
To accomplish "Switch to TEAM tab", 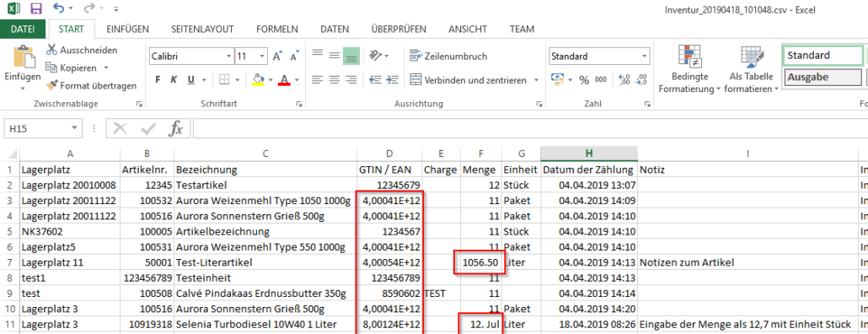I will point(522,29).
